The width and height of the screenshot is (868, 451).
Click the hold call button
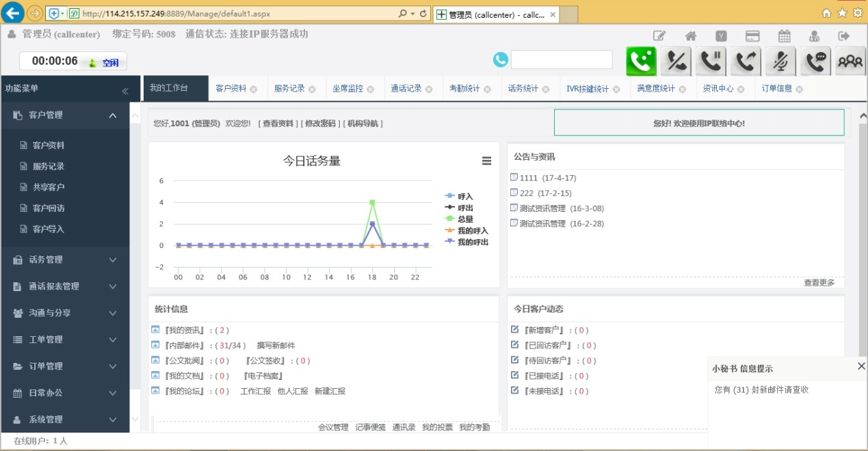click(x=711, y=61)
